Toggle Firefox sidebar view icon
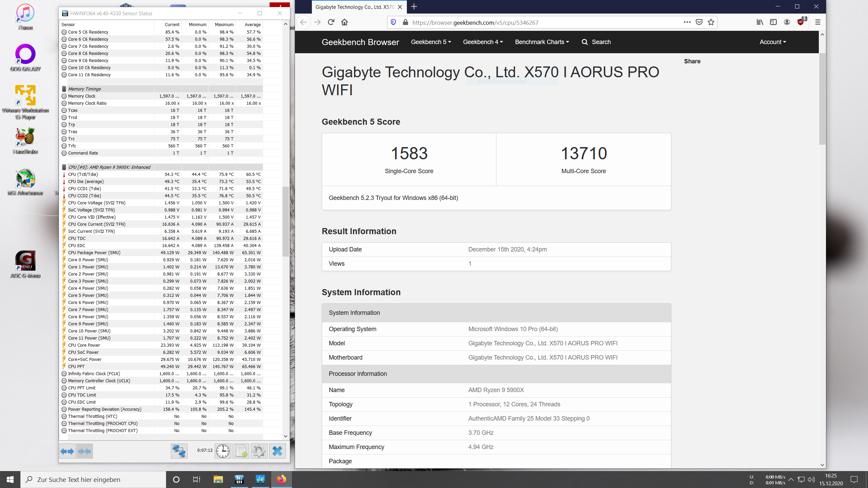The width and height of the screenshot is (868, 488). (x=773, y=22)
